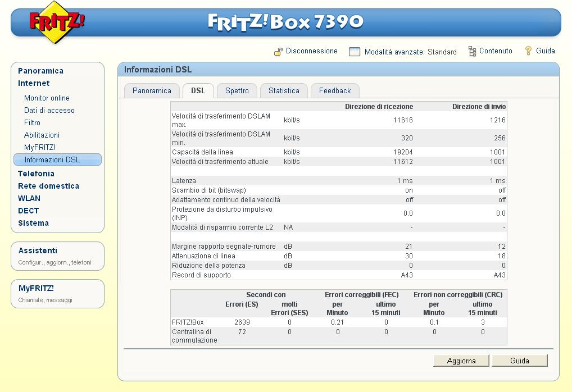Open the MyFRITZ! Chiamate, messaggi panel
Screen dimensions: 572x392
[x=58, y=294]
